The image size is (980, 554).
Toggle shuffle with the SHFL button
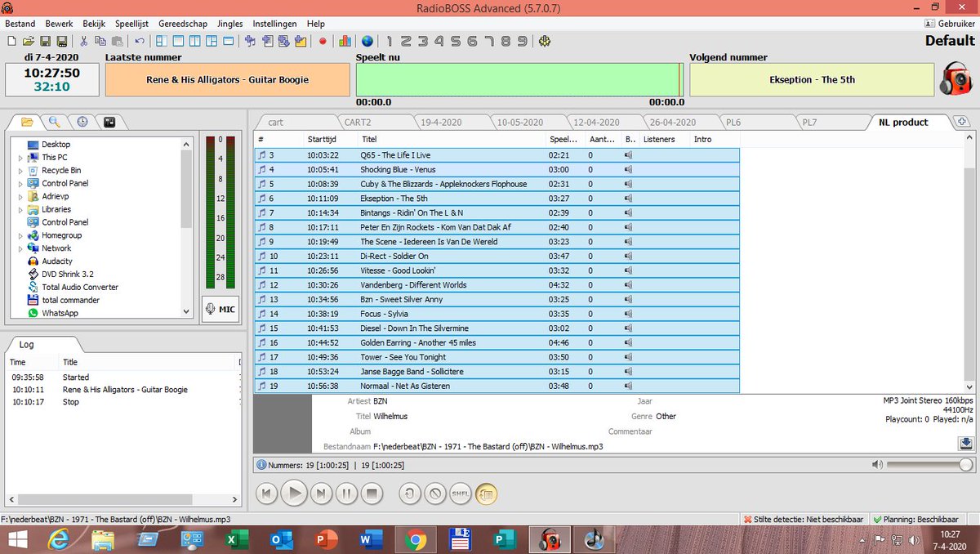461,494
